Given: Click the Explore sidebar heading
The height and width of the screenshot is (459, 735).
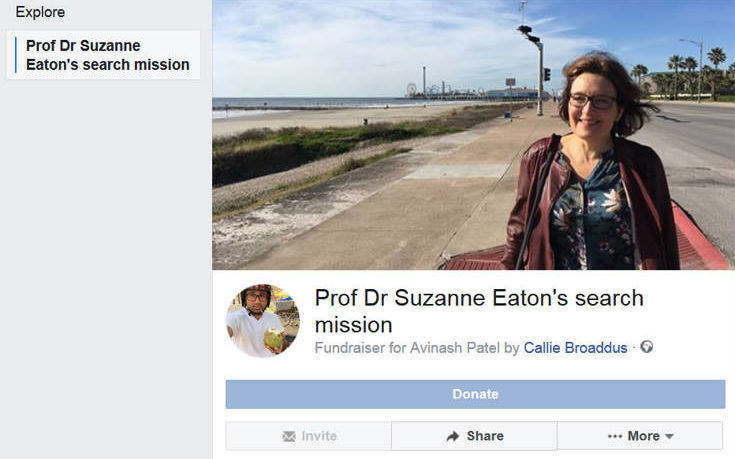Looking at the screenshot, I should click(x=40, y=12).
